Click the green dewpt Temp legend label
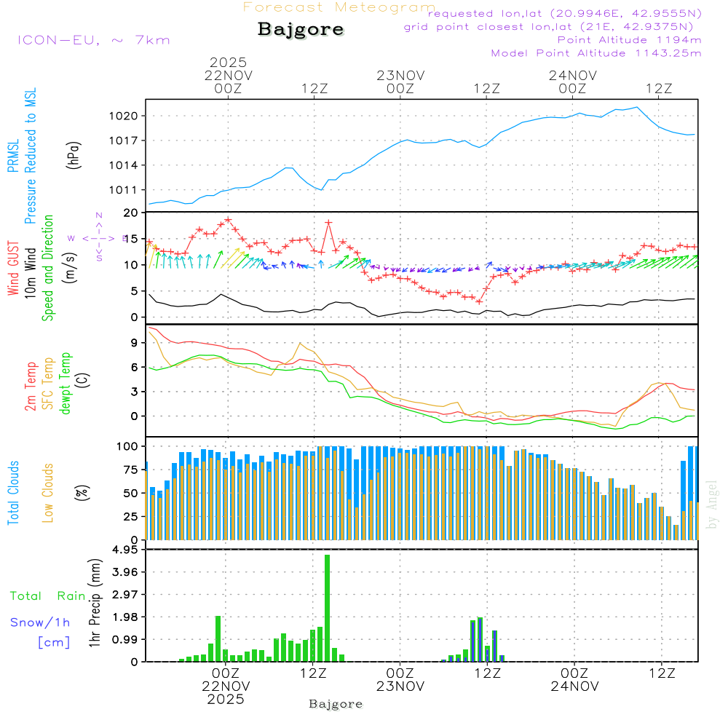 (66, 382)
